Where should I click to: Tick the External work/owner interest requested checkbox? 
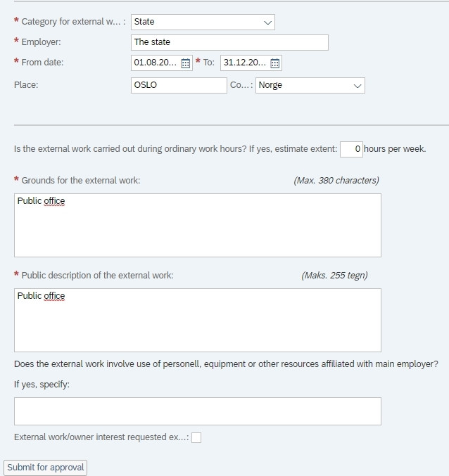(x=196, y=437)
